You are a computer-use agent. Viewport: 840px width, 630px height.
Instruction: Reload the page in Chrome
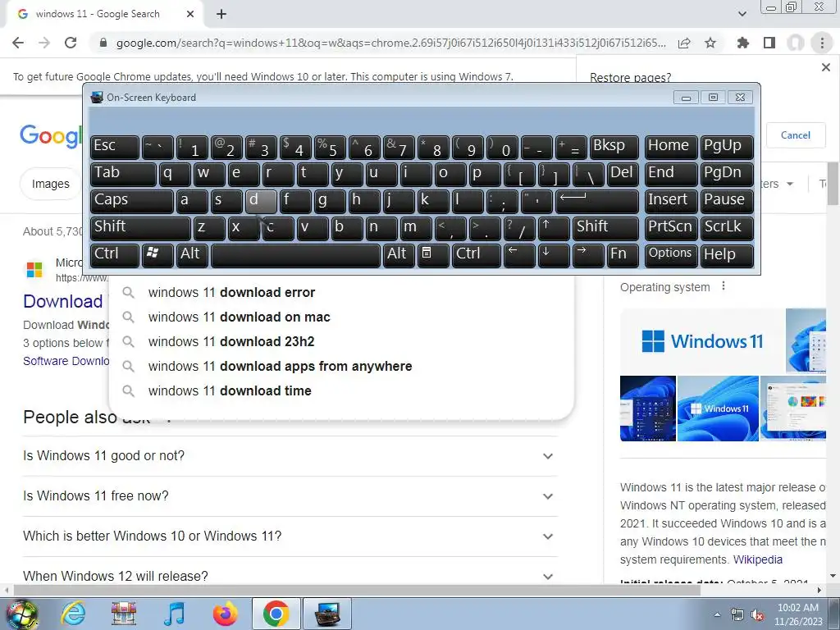[71, 43]
